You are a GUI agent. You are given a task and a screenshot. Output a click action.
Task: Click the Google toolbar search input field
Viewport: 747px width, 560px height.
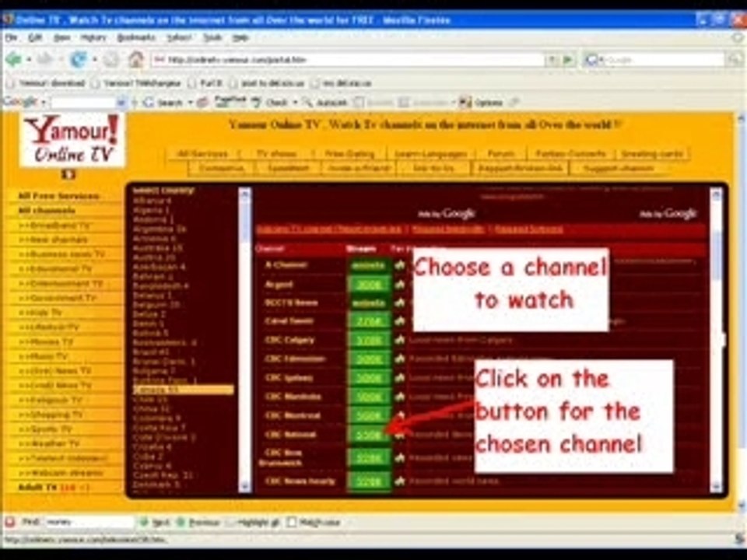[83, 102]
